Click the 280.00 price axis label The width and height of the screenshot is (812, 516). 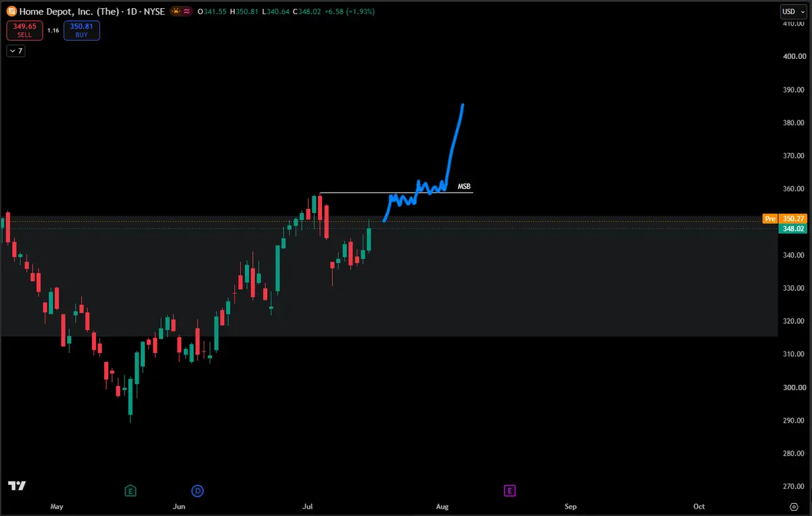click(794, 454)
